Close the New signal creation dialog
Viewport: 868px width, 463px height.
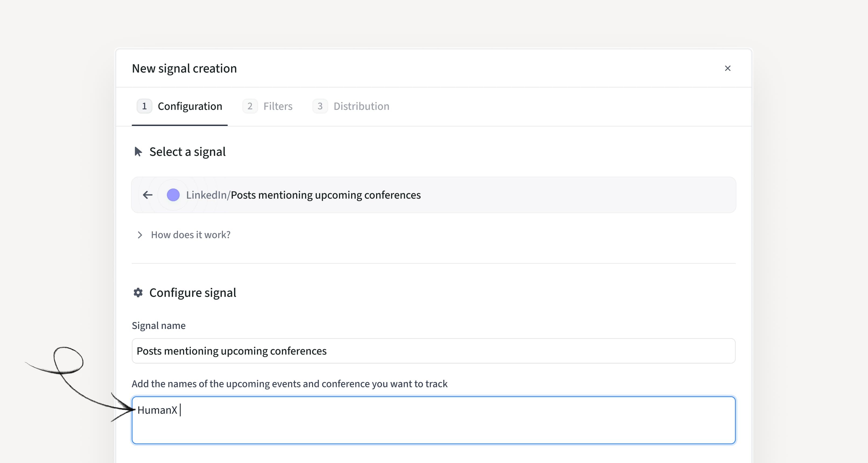click(x=727, y=68)
